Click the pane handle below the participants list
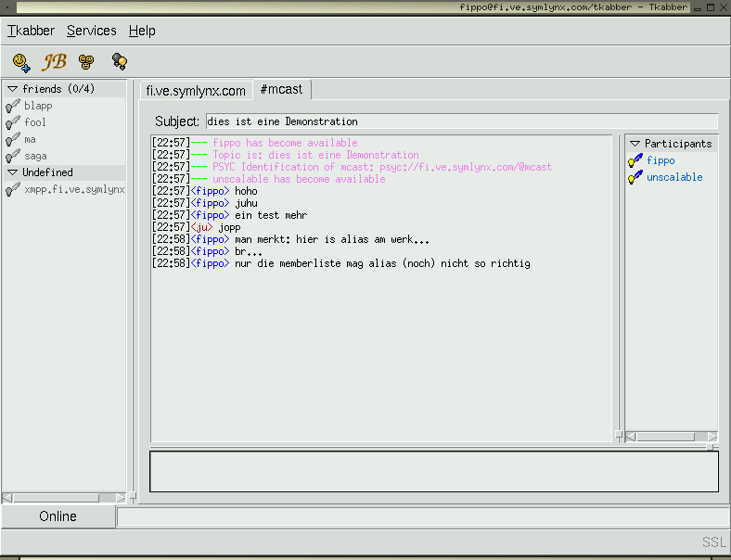Viewport: 731px width, 560px height. point(710,447)
